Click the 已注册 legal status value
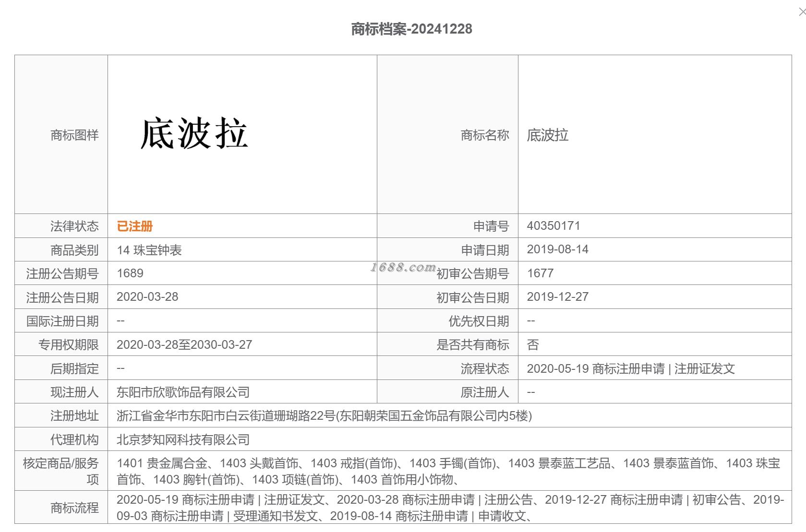Image resolution: width=806 pixels, height=532 pixels. [x=135, y=226]
